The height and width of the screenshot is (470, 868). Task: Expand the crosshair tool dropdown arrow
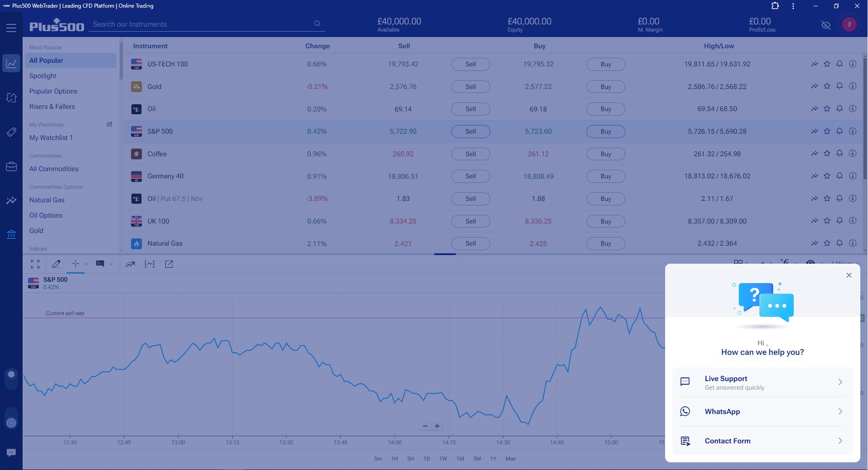86,264
